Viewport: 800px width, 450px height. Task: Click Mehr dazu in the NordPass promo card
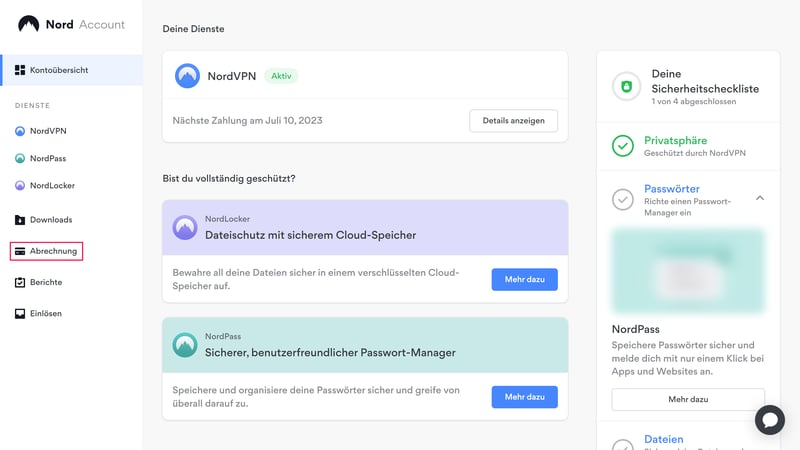(524, 397)
